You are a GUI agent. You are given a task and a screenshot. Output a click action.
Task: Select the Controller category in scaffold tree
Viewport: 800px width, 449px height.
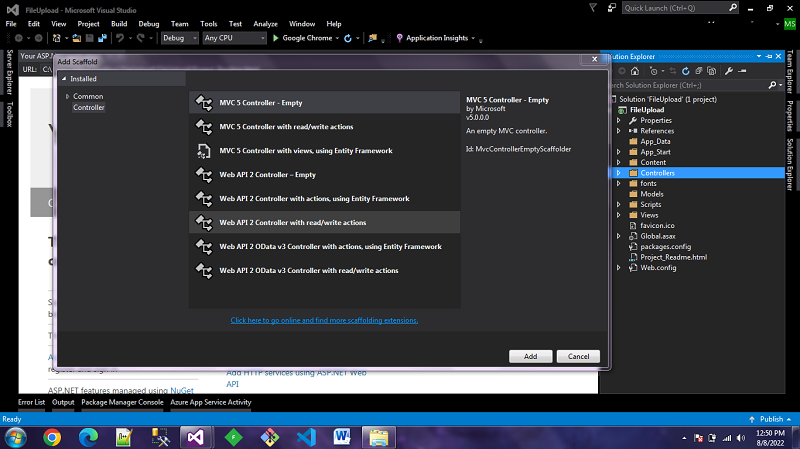(89, 107)
